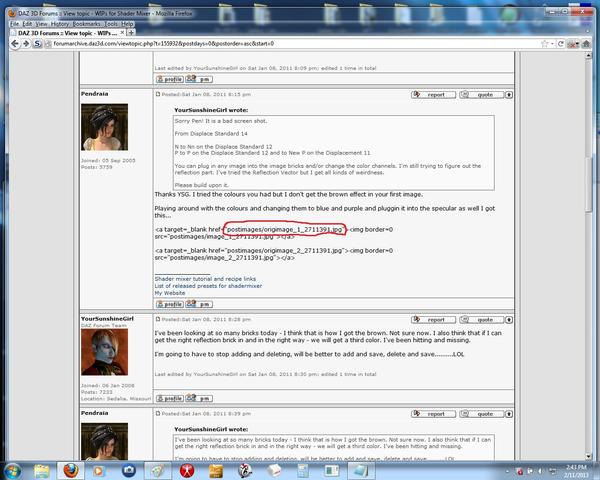Open the File menu
The height and width of the screenshot is (480, 600).
point(15,24)
